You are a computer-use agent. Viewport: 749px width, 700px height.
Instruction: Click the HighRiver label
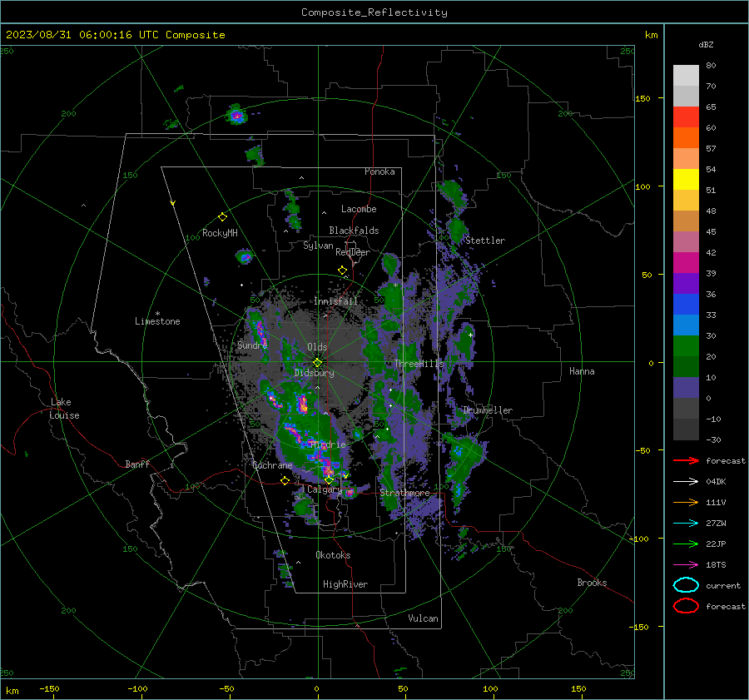(345, 584)
